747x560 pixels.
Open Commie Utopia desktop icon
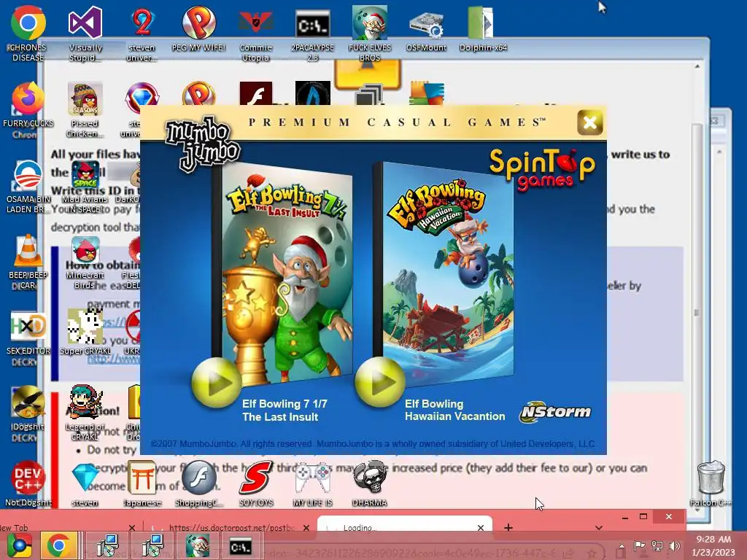[256, 34]
